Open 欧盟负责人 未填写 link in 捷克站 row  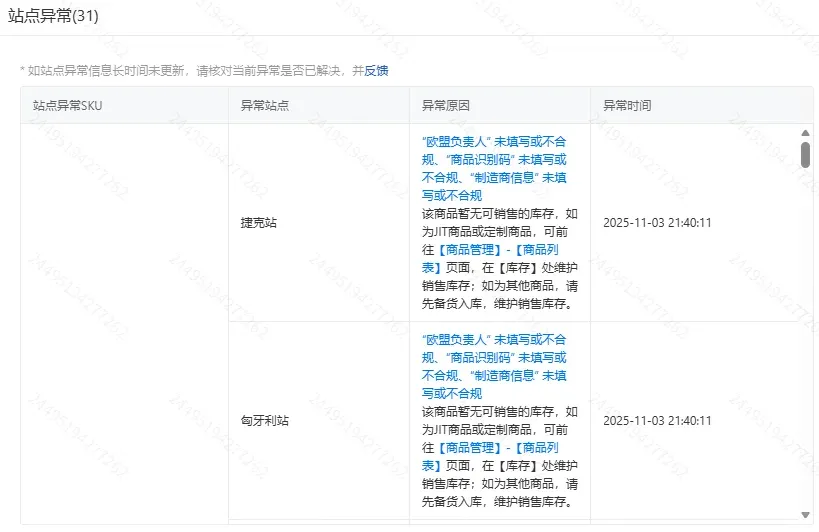[494, 168]
